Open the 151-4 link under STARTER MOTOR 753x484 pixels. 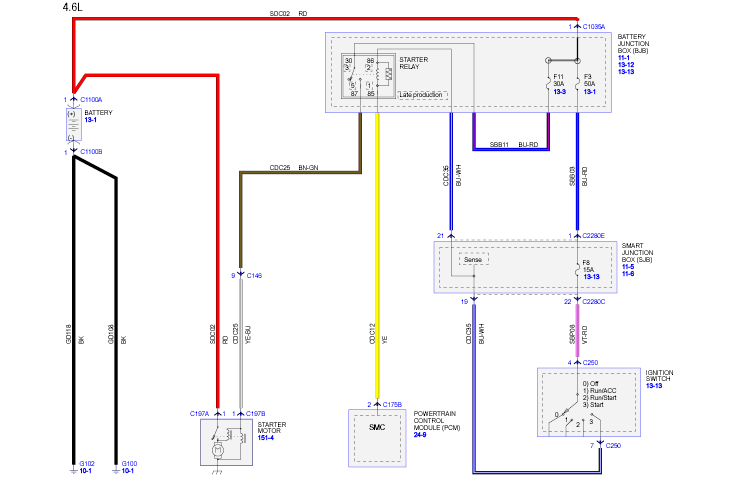click(x=266, y=437)
